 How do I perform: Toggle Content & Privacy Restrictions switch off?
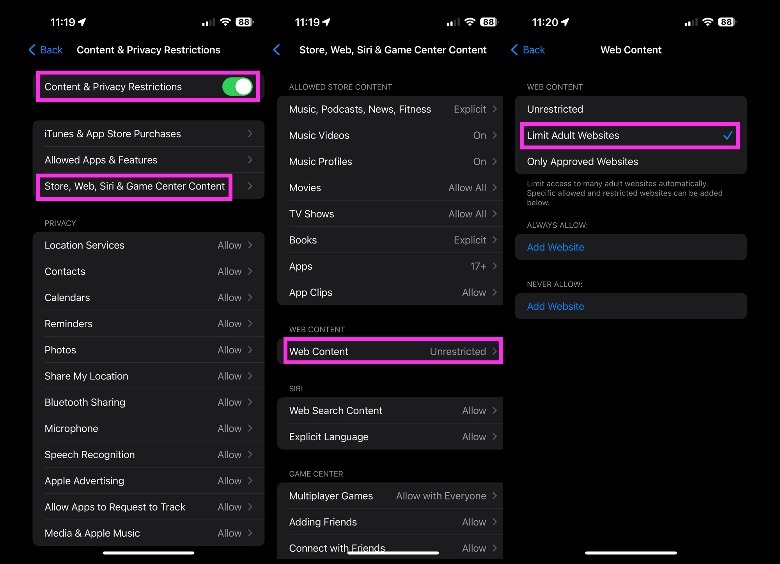pos(237,87)
